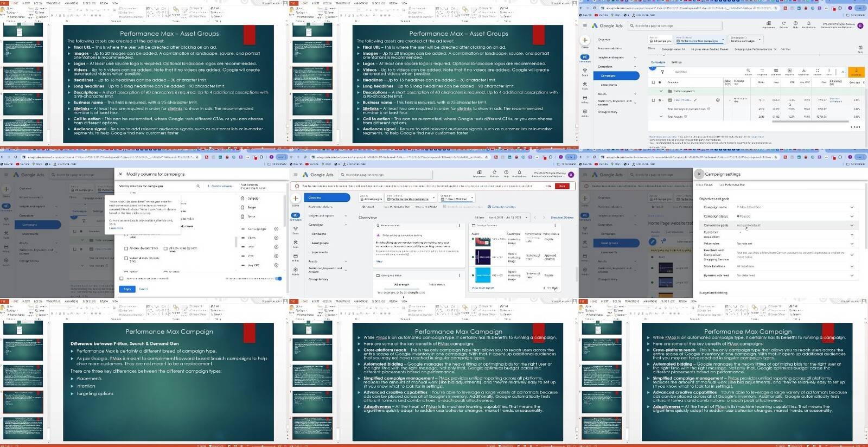The image size is (868, 447).
Task: Click View asset report link
Action: 483,288
